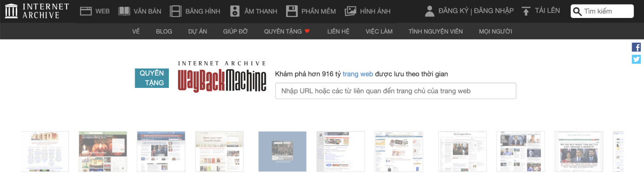
Task: Click the ĐĂNG KÝ sign-up link
Action: [454, 11]
